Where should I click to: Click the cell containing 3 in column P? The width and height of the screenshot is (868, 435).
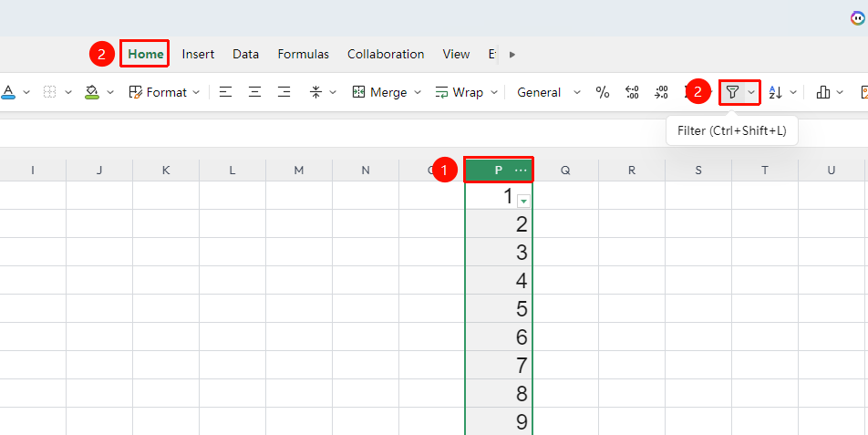pyautogui.click(x=499, y=252)
